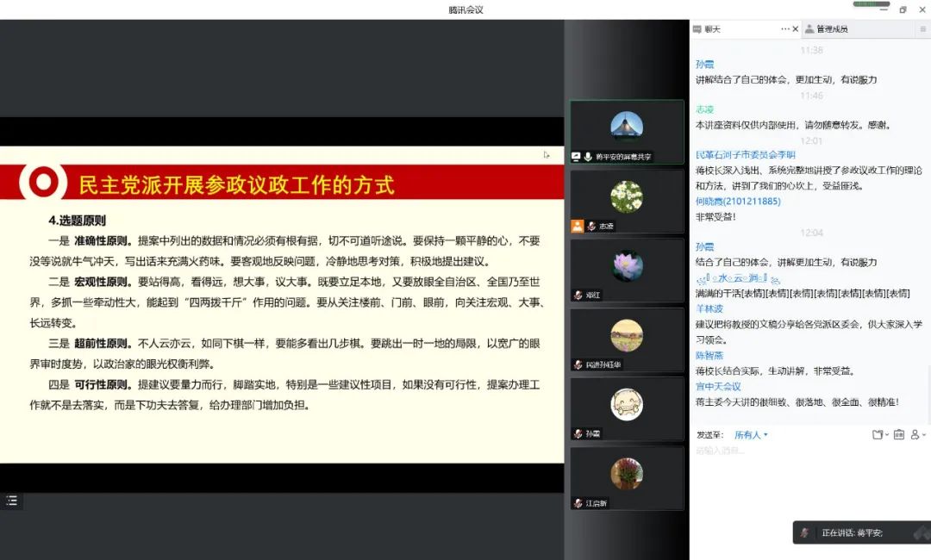Switch to the 管理成员 tab
The width and height of the screenshot is (931, 560).
pyautogui.click(x=831, y=29)
